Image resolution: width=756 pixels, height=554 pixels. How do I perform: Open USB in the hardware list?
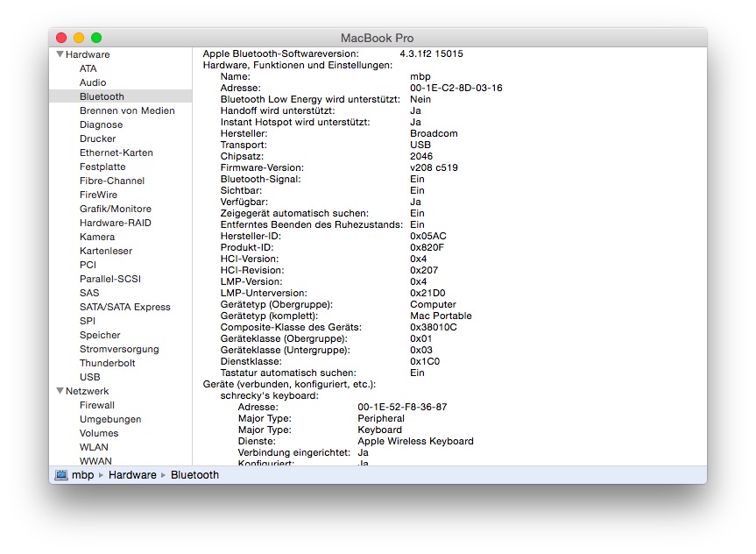tap(89, 376)
